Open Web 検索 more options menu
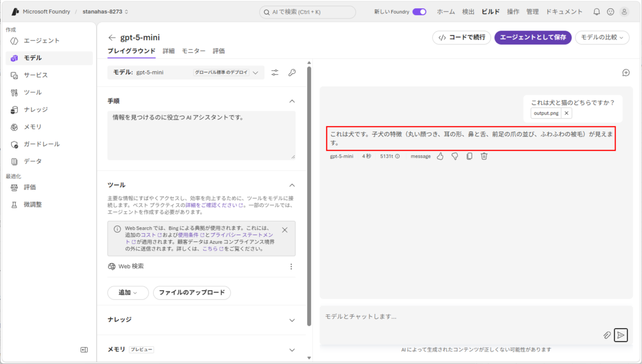The image size is (642, 364). click(x=291, y=267)
